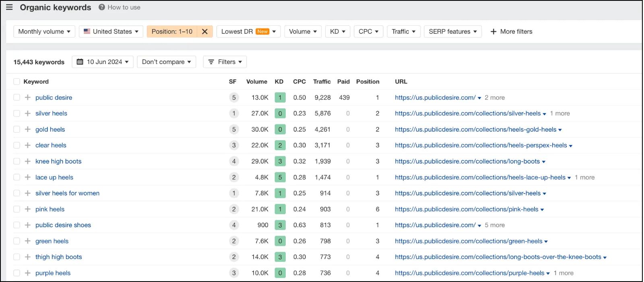The width and height of the screenshot is (644, 282).
Task: Open the Volume filter dropdown
Action: [303, 31]
